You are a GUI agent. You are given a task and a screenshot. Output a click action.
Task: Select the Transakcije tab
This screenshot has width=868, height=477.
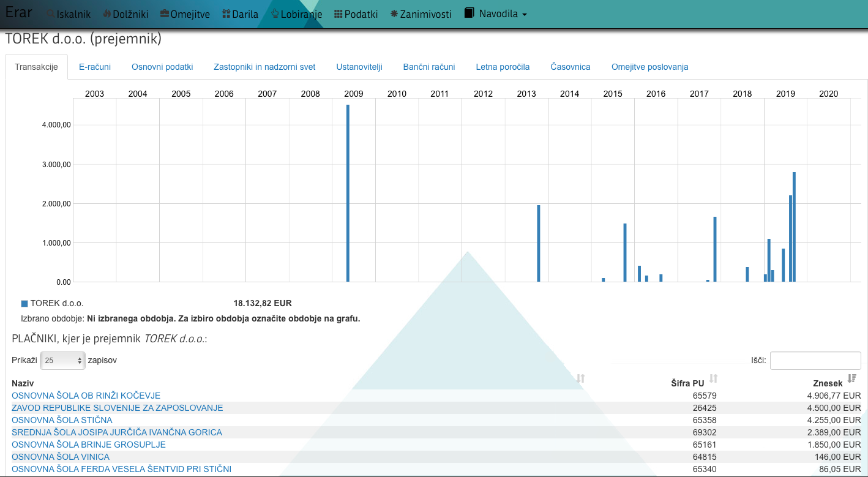(36, 67)
